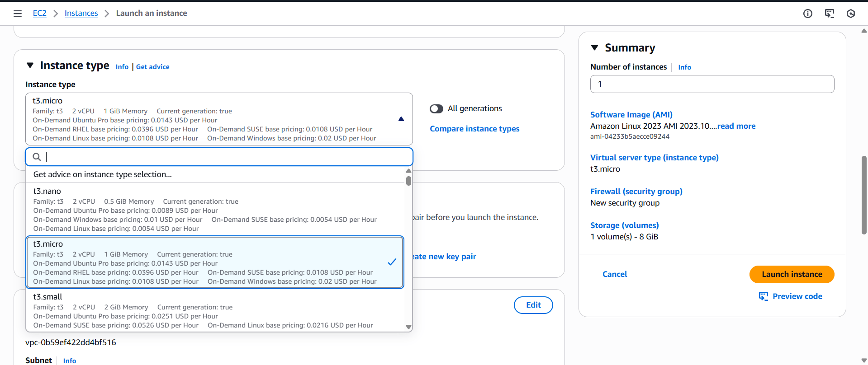The height and width of the screenshot is (365, 868).
Task: Click the page scroll up arrow
Action: 864,31
